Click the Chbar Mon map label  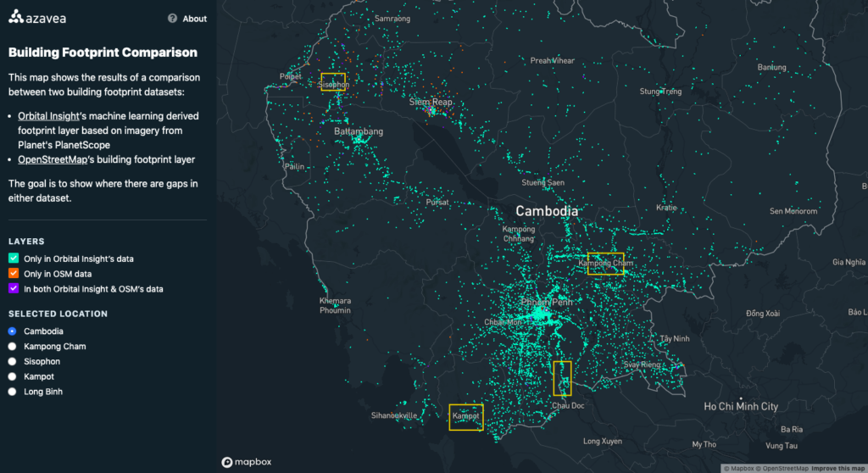click(503, 322)
